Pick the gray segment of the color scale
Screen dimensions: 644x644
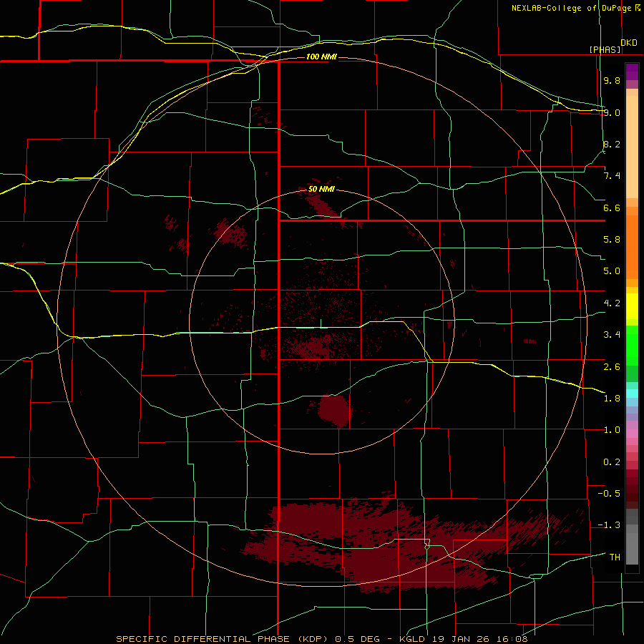click(x=632, y=536)
